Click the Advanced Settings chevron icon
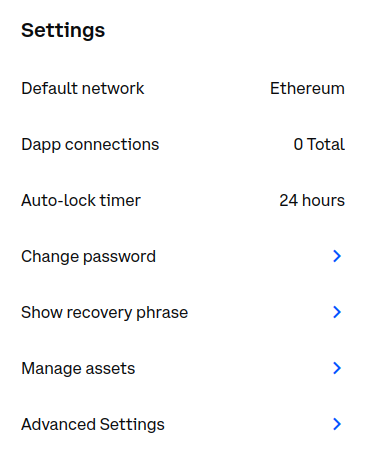369x462 pixels. pyautogui.click(x=337, y=424)
